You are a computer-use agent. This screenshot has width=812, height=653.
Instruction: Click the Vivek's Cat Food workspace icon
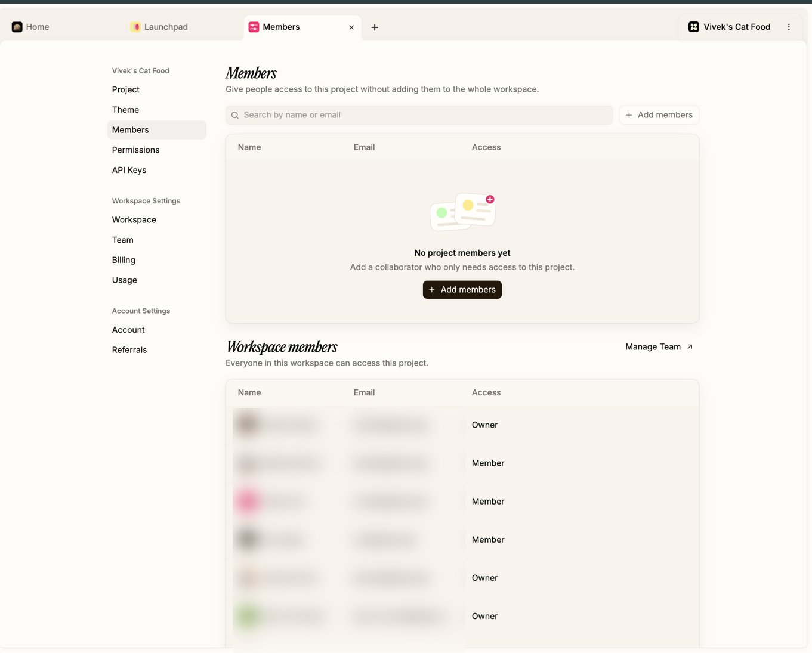[694, 27]
